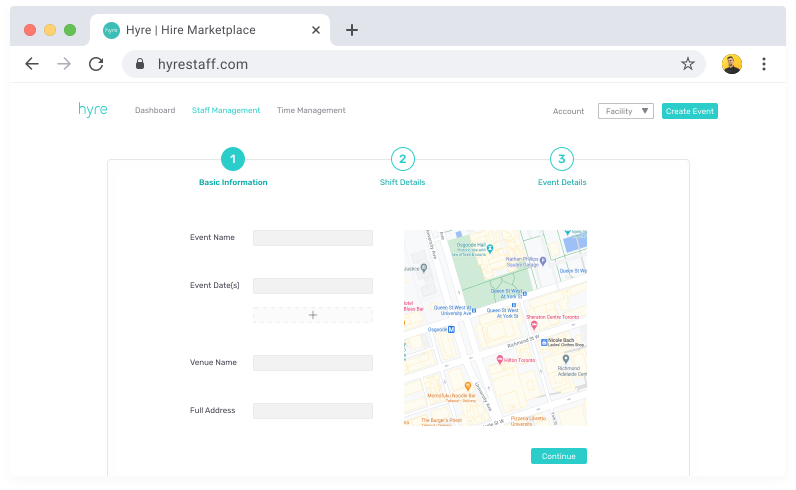The width and height of the screenshot is (796, 490).
Task: Click the Create Event button
Action: [689, 111]
